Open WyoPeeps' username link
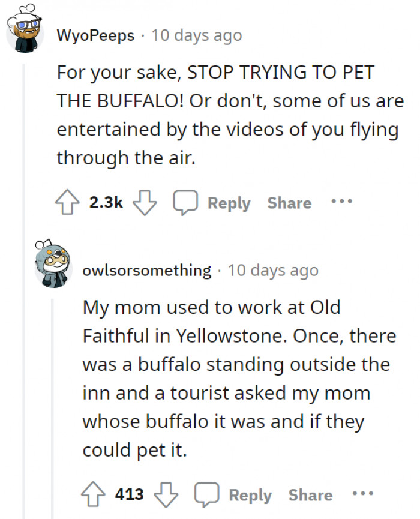420x519 pixels. (x=96, y=35)
